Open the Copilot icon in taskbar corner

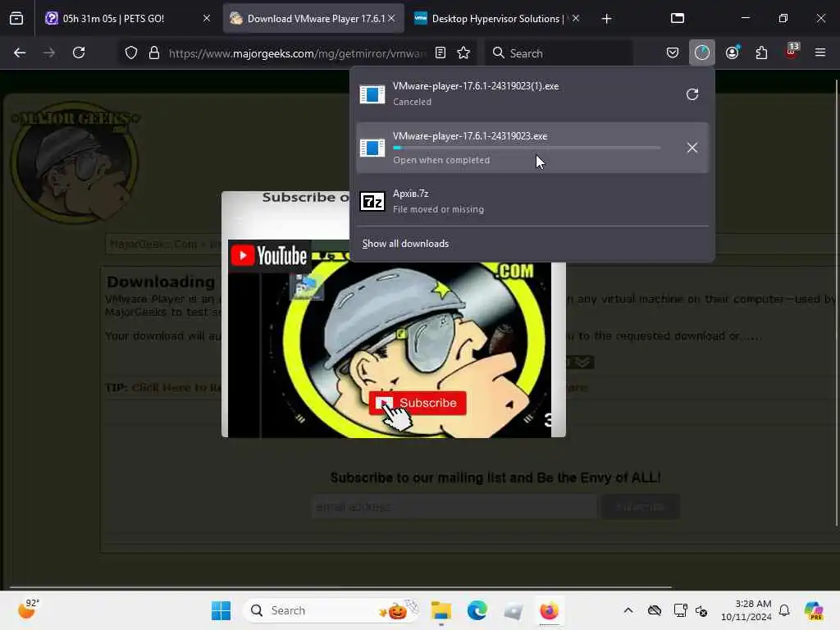[814, 610]
